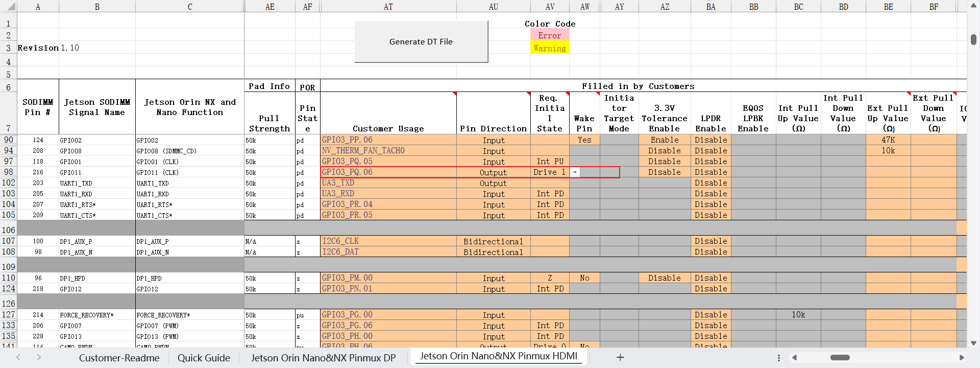The height and width of the screenshot is (368, 980).
Task: Click the Generate DT File button
Action: [421, 42]
